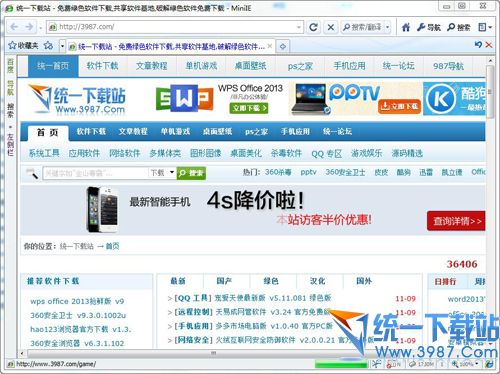Open the page menu icon at toolbar end

tap(482, 27)
